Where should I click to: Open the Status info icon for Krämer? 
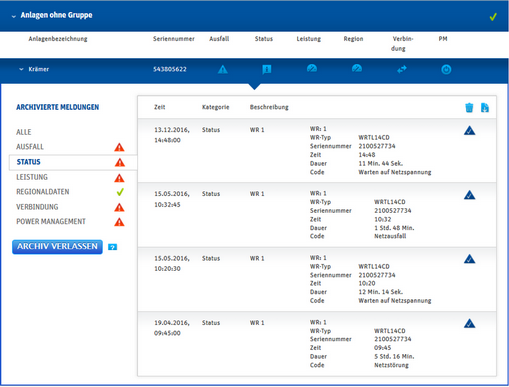pyautogui.click(x=267, y=69)
